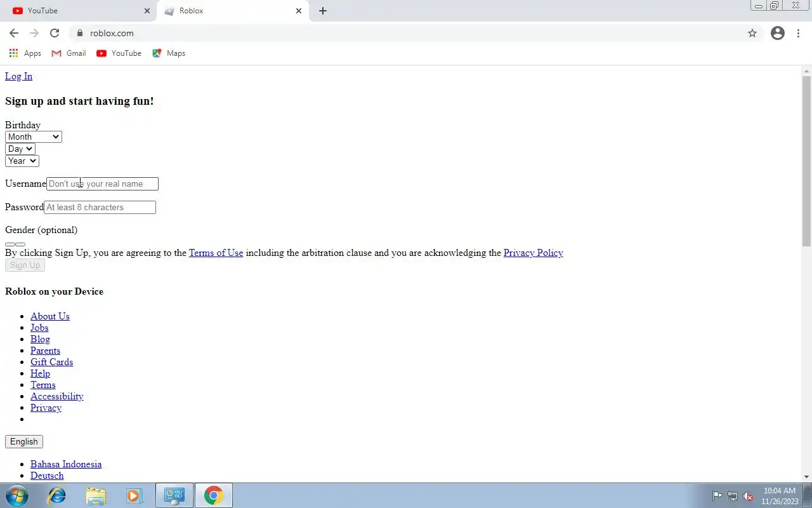Click the Chrome icon in the taskbar
The width and height of the screenshot is (812, 508).
click(x=214, y=495)
